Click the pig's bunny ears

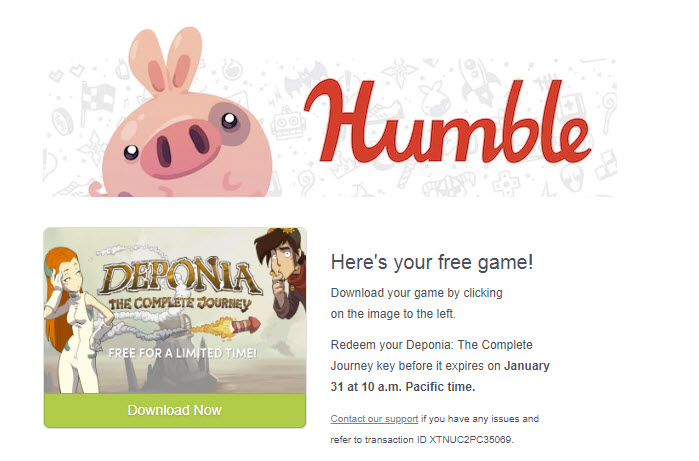pyautogui.click(x=166, y=60)
